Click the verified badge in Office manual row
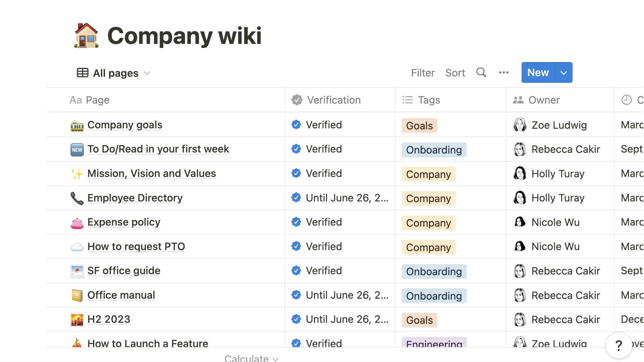 (x=296, y=295)
